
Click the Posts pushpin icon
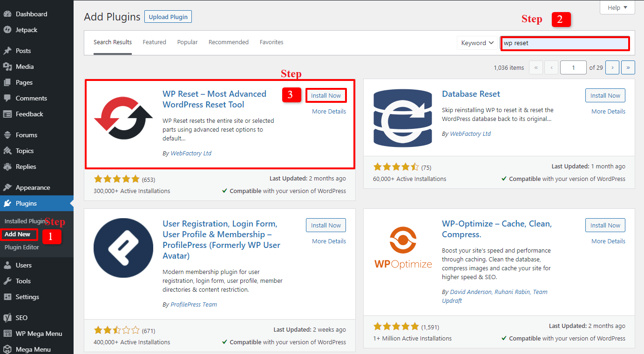tap(7, 51)
